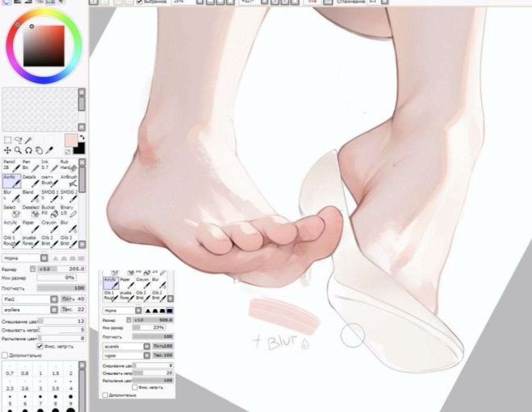Viewport: 532px width, 412px height.
Task: Activate the Move tool
Action: pyautogui.click(x=7, y=150)
